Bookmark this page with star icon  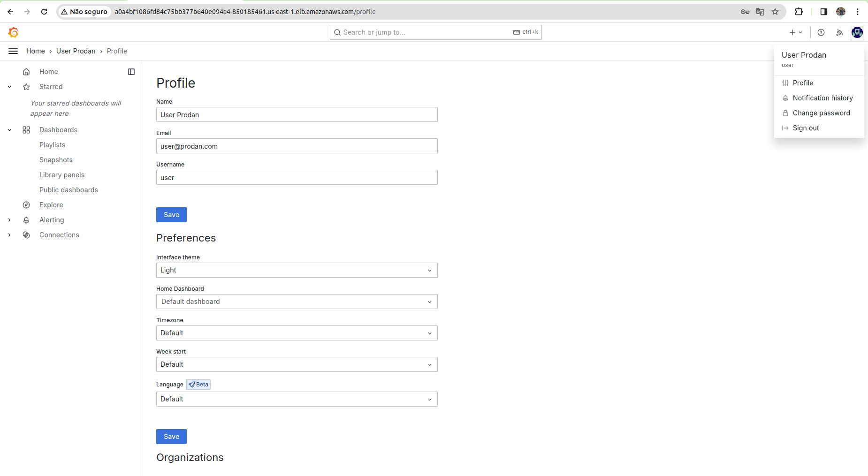tap(775, 12)
